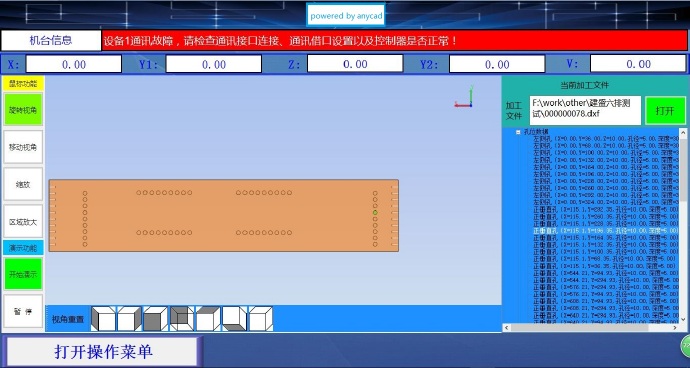Start the demo with 开始演示 button
The width and height of the screenshot is (690, 368).
[23, 274]
